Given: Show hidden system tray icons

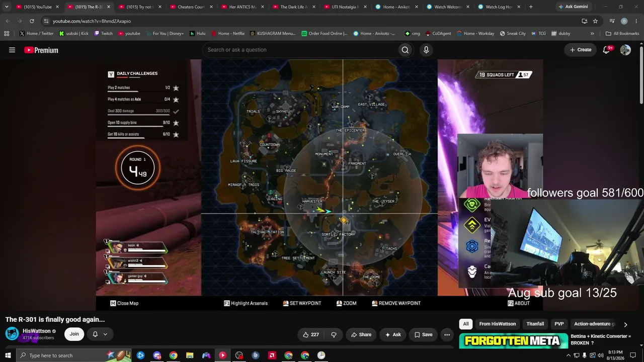Looking at the screenshot, I should 569,355.
